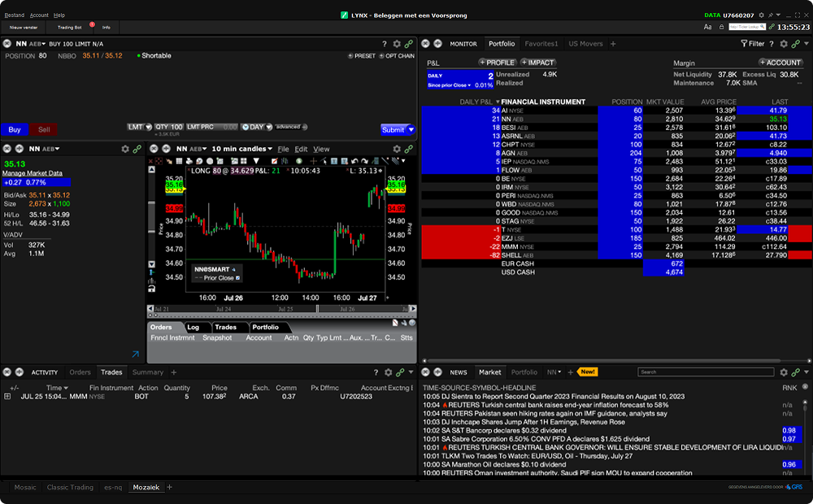This screenshot has height=504, width=813.
Task: Click the Ticker Lookup search field
Action: point(747,27)
